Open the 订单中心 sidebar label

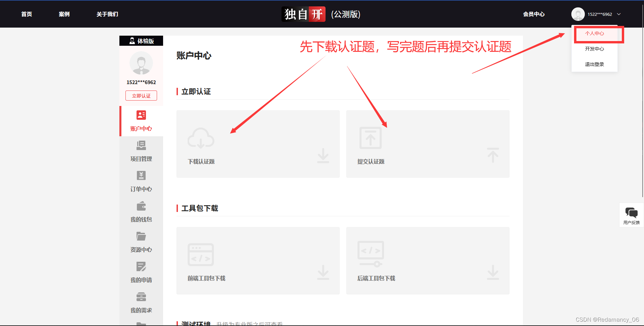click(141, 189)
